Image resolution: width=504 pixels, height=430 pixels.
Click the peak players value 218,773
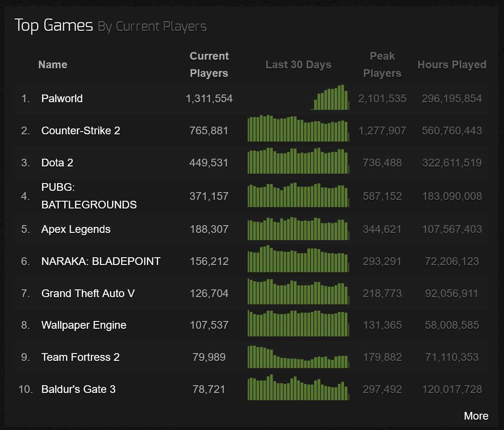point(382,293)
